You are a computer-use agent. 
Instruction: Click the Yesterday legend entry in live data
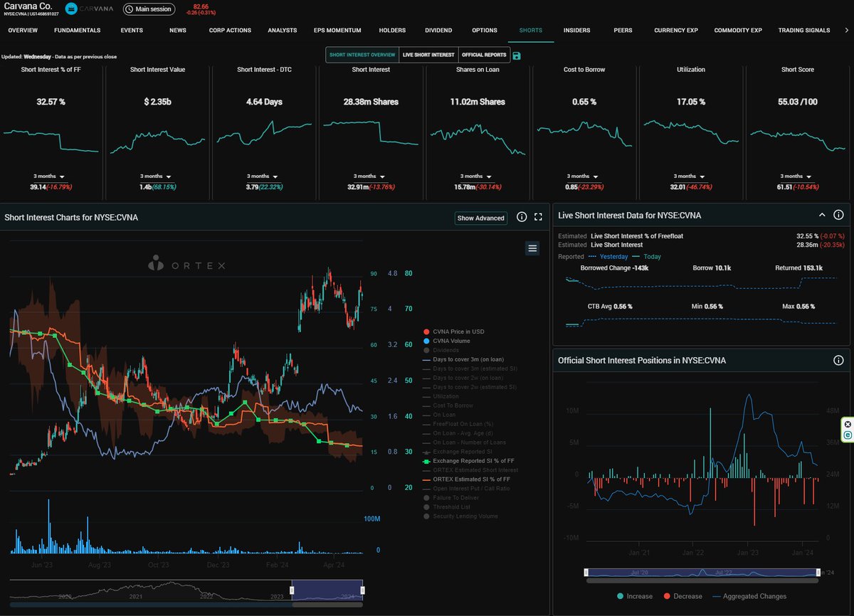coord(608,256)
